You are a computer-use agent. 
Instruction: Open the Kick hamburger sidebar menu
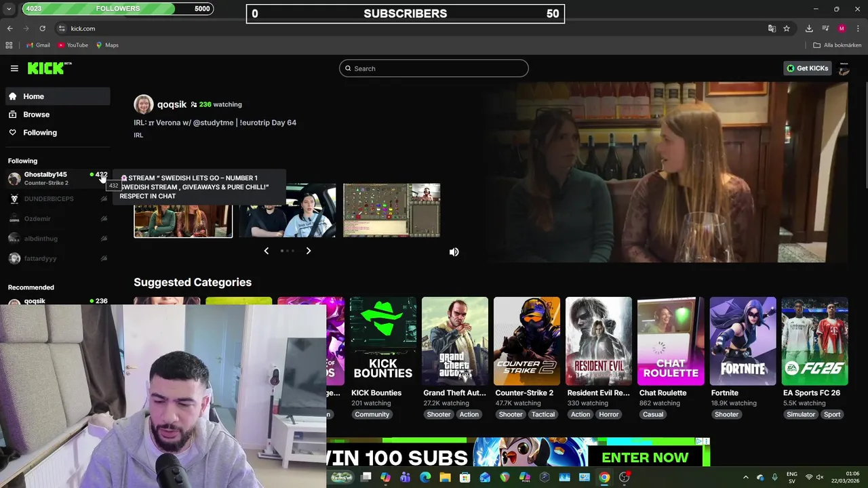[14, 68]
